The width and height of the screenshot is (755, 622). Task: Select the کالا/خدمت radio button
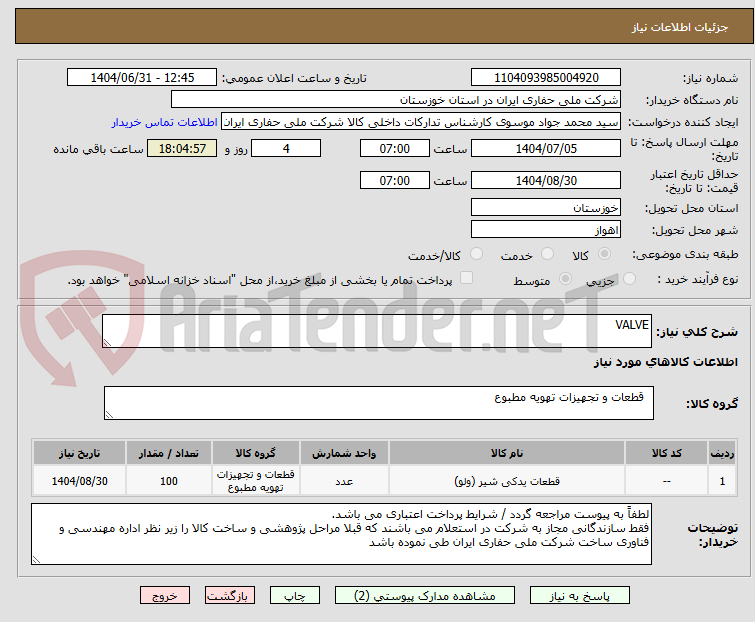[x=476, y=254]
